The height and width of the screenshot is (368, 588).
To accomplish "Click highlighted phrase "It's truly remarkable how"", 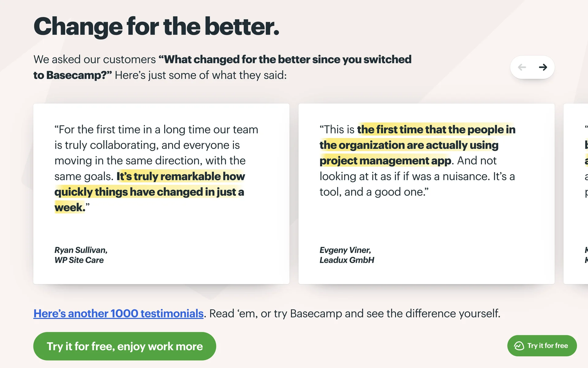I will (181, 176).
